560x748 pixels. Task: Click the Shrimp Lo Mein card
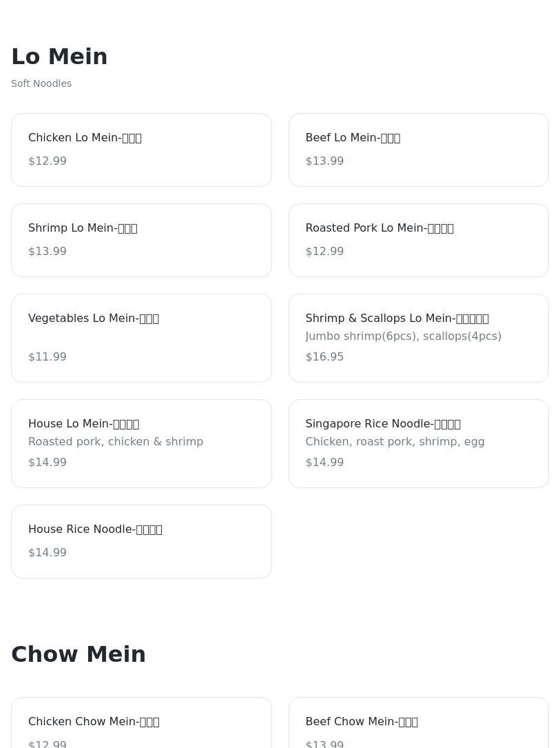(x=141, y=240)
